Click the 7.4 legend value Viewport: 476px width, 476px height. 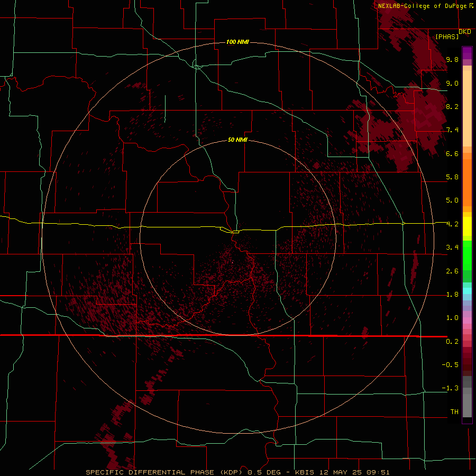click(452, 130)
